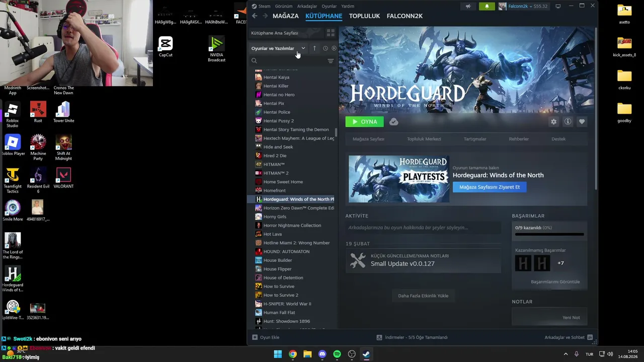Image resolution: width=644 pixels, height=362 pixels.
Task: Open the Rehberler game tab
Action: [519, 139]
